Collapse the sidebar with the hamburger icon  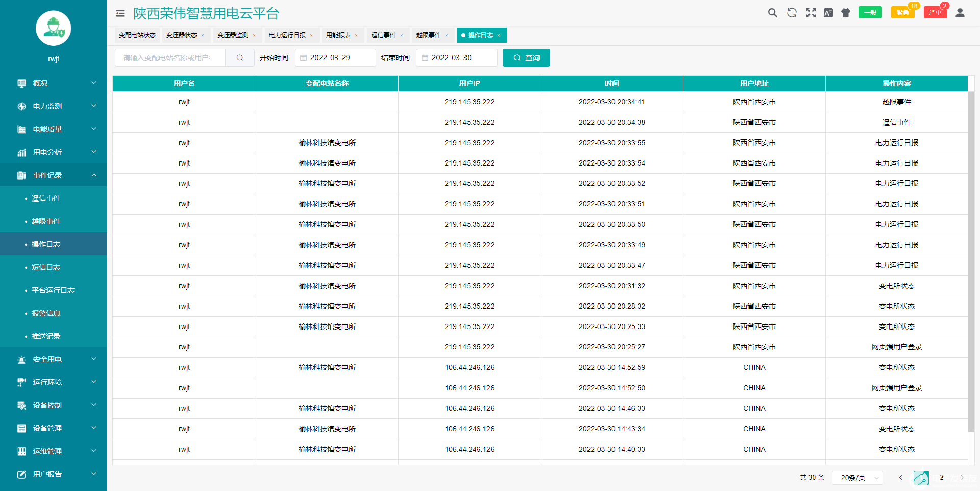[120, 13]
